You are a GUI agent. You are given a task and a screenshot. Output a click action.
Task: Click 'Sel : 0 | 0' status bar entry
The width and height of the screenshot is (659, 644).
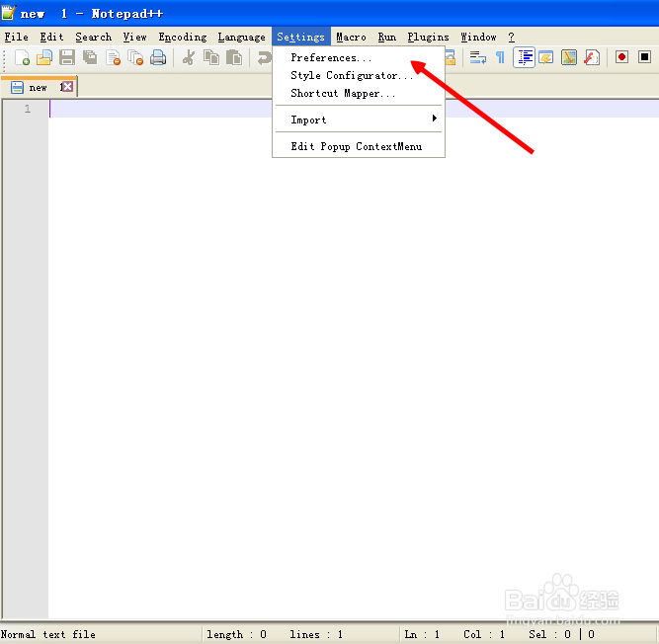click(x=561, y=634)
